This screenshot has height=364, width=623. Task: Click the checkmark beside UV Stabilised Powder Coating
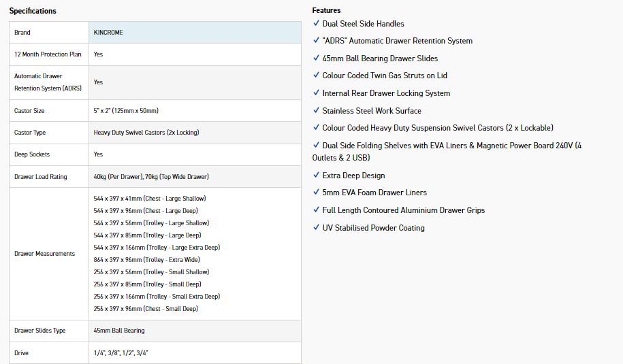(316, 228)
